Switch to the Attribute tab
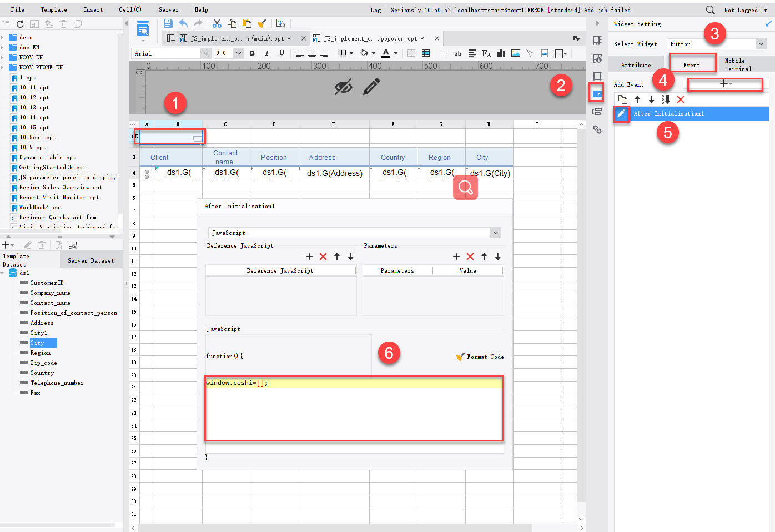This screenshot has height=532, width=775. [636, 64]
